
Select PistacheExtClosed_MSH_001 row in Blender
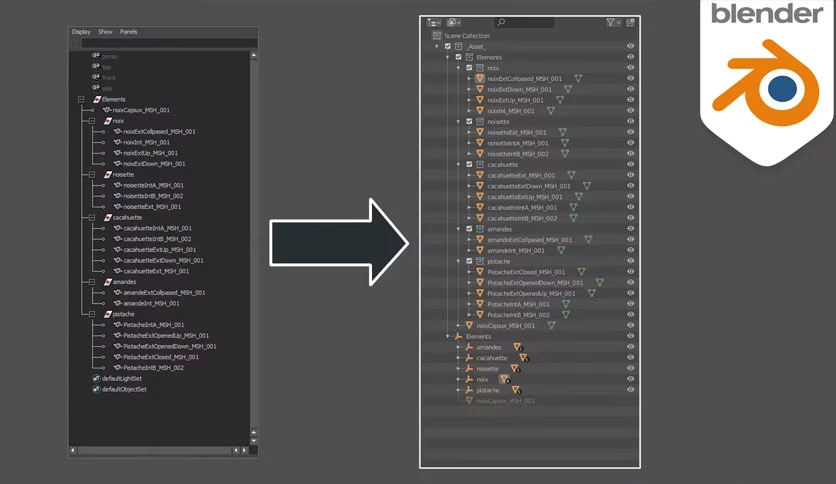click(526, 272)
